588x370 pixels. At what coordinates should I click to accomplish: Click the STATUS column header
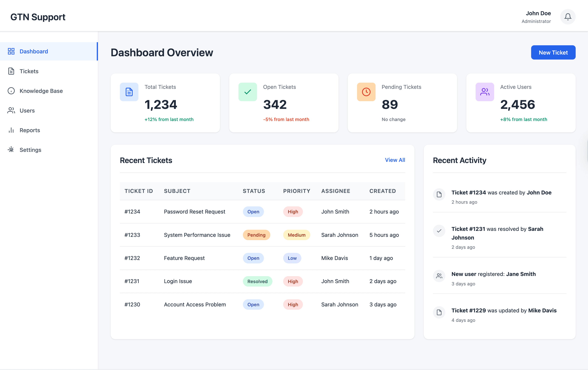[x=254, y=191]
